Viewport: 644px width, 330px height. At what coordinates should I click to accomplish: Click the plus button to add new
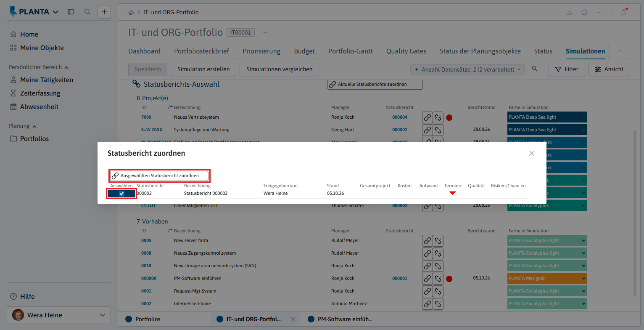click(104, 12)
